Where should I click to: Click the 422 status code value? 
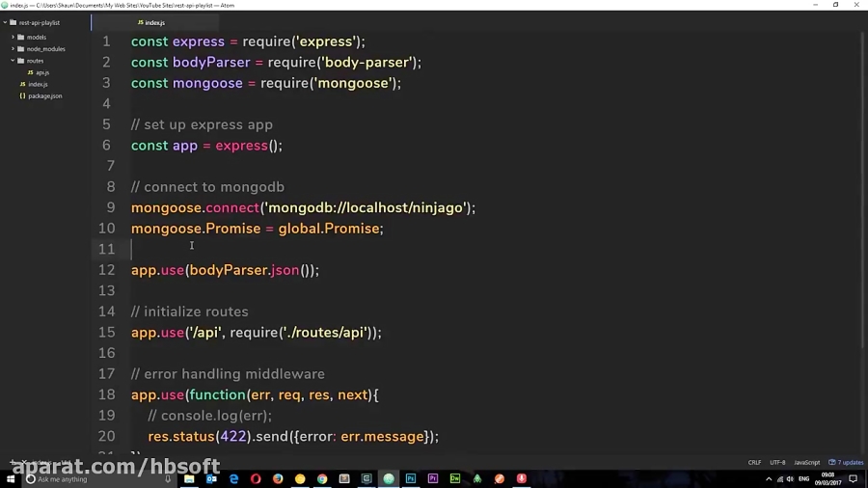233,437
